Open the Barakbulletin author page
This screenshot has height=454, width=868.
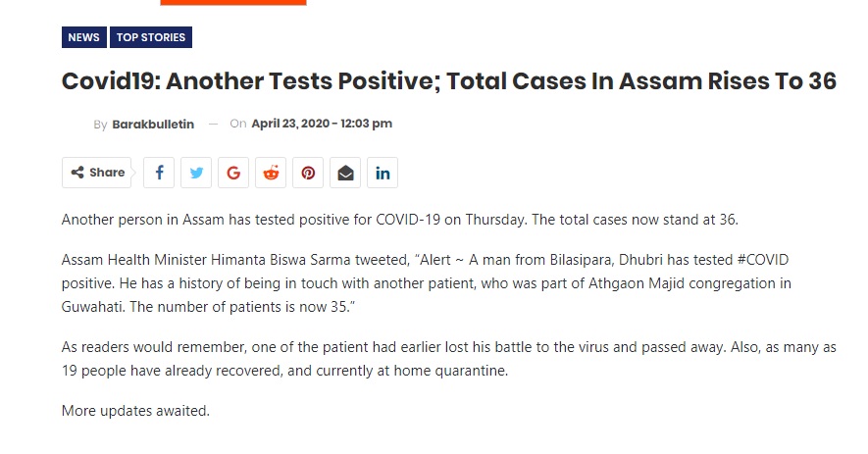pos(153,124)
